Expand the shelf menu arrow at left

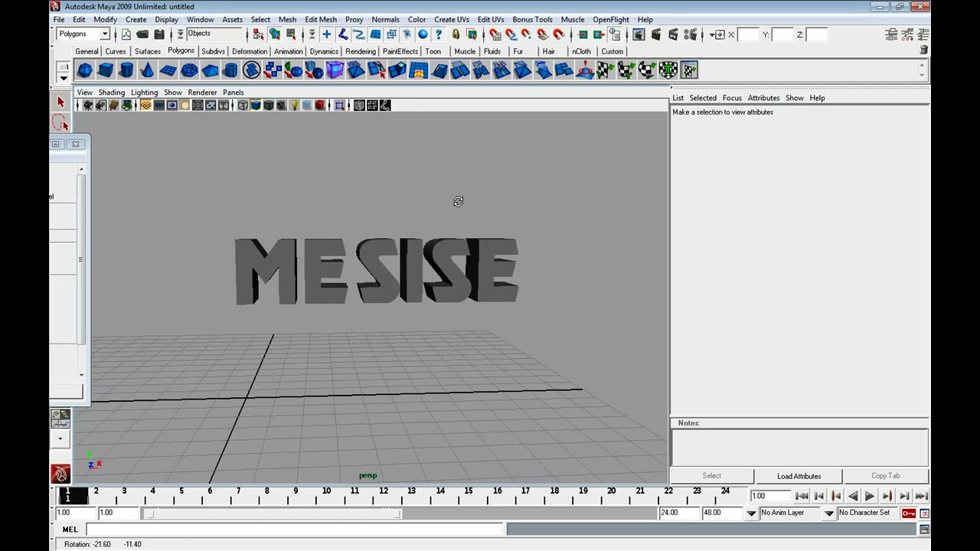pos(64,78)
